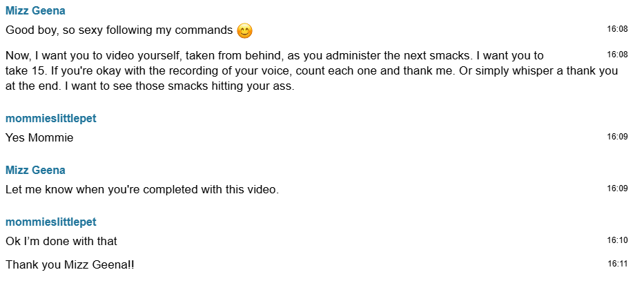Screen dimensions: 644x281
Task: Click the 16:09 timestamp beside 'Let me know'
Action: click(617, 188)
